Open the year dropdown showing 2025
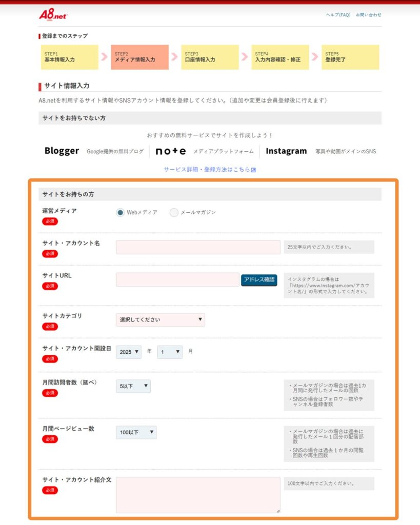 [128, 352]
